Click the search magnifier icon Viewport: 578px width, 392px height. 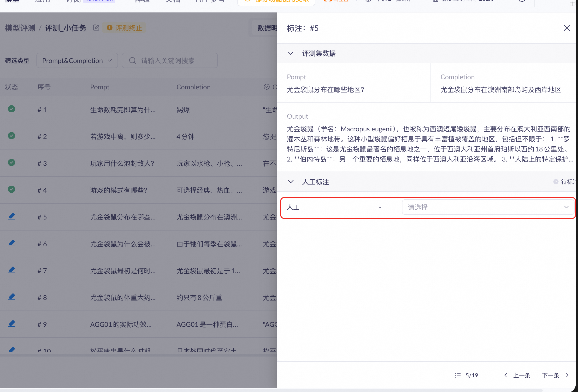coord(132,60)
